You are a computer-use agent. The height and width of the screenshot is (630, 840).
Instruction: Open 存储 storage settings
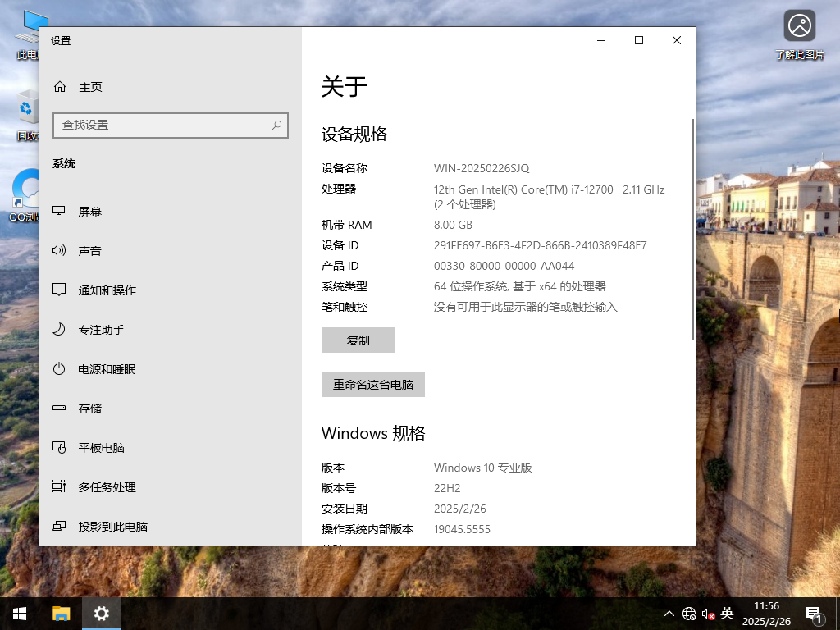click(89, 408)
